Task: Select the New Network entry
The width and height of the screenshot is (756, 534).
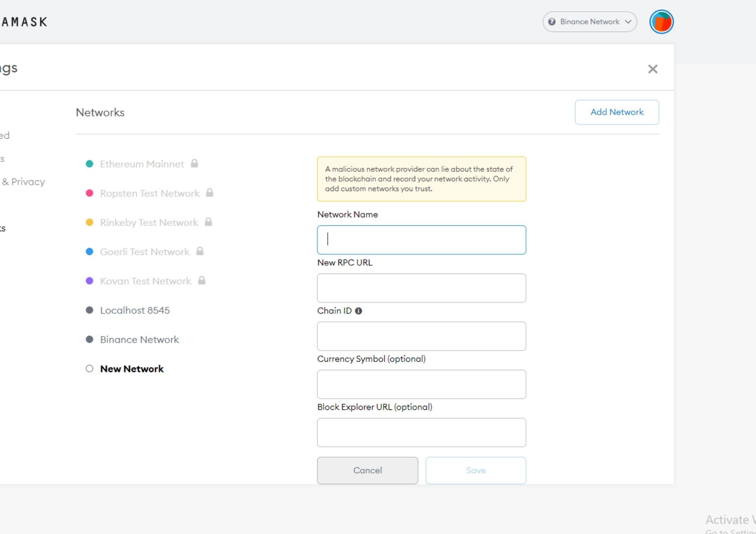Action: [x=132, y=369]
